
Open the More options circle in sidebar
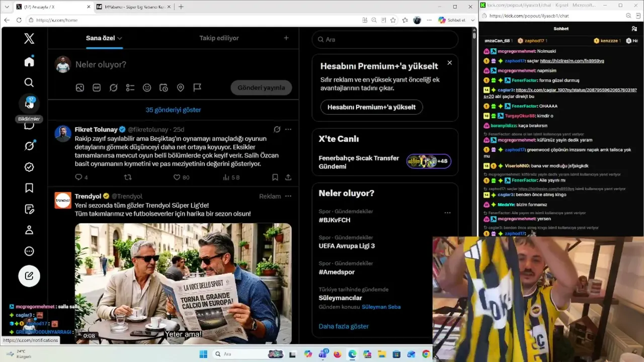pyautogui.click(x=29, y=251)
